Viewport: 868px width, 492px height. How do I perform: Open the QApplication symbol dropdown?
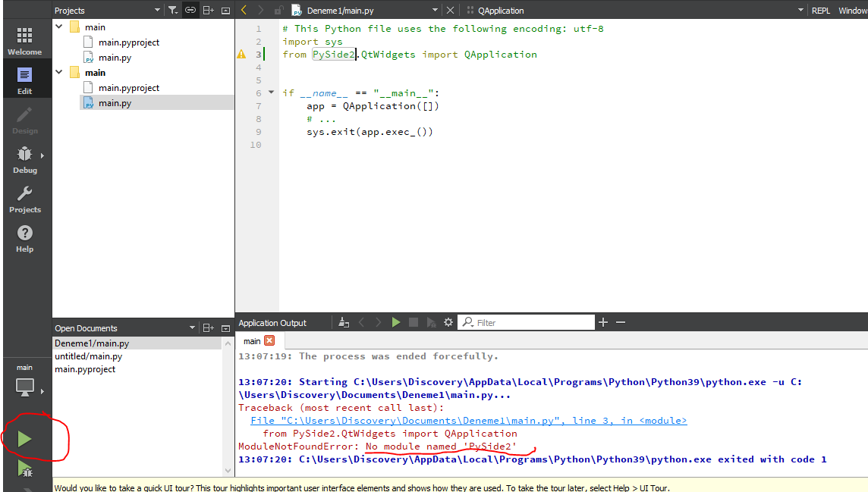800,10
